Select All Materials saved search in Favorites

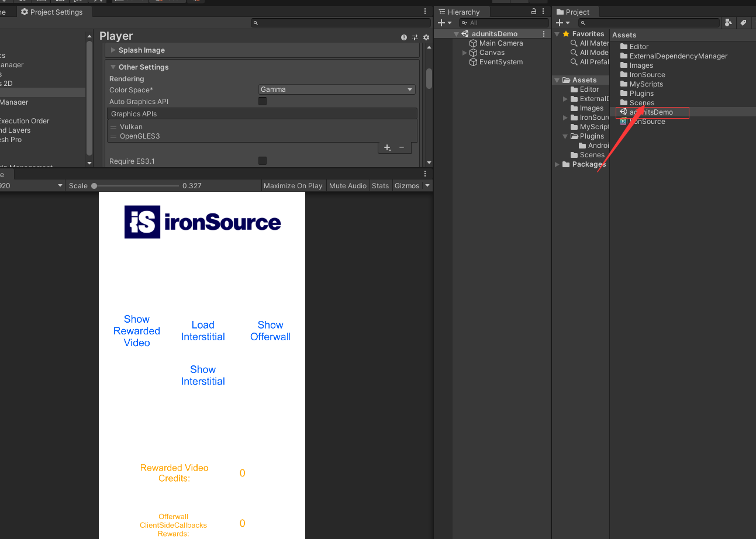[x=589, y=43]
